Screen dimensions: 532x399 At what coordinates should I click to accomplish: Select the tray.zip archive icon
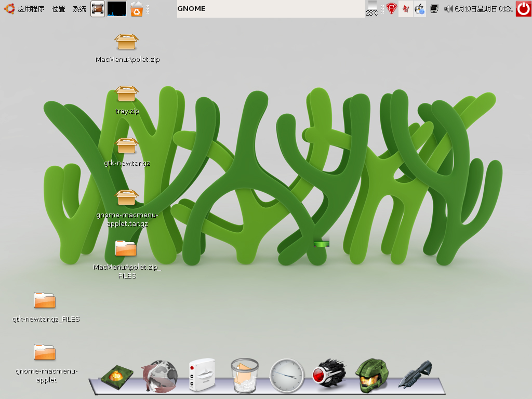click(x=126, y=94)
